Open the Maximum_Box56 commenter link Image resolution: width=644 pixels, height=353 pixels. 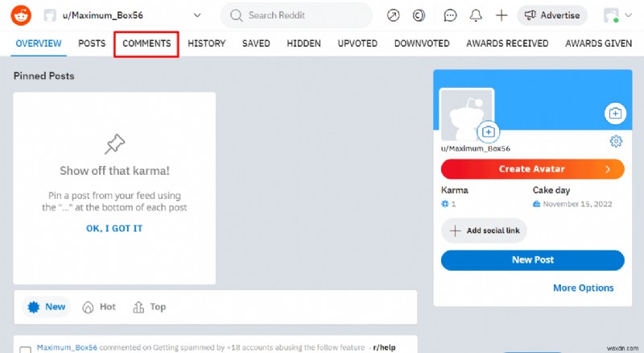point(68,347)
